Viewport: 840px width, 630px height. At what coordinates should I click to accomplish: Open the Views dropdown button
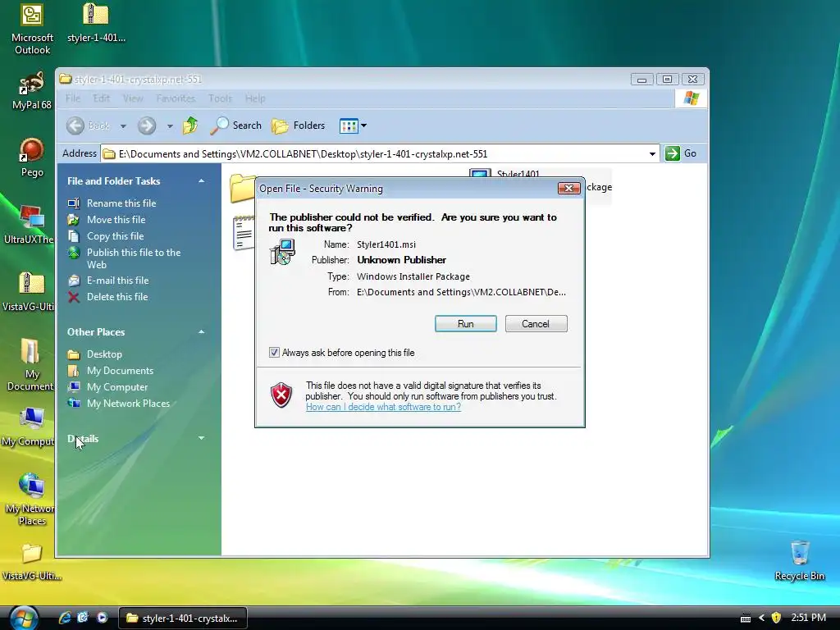point(353,126)
